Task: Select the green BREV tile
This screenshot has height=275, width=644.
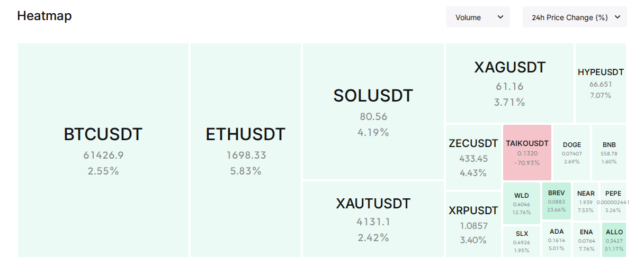Action: click(557, 201)
